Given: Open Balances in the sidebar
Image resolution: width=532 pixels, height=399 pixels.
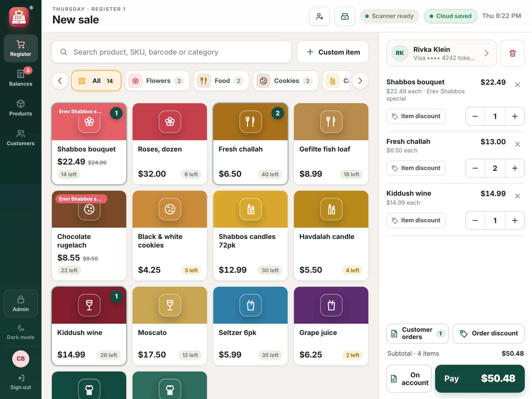Looking at the screenshot, I should [21, 78].
